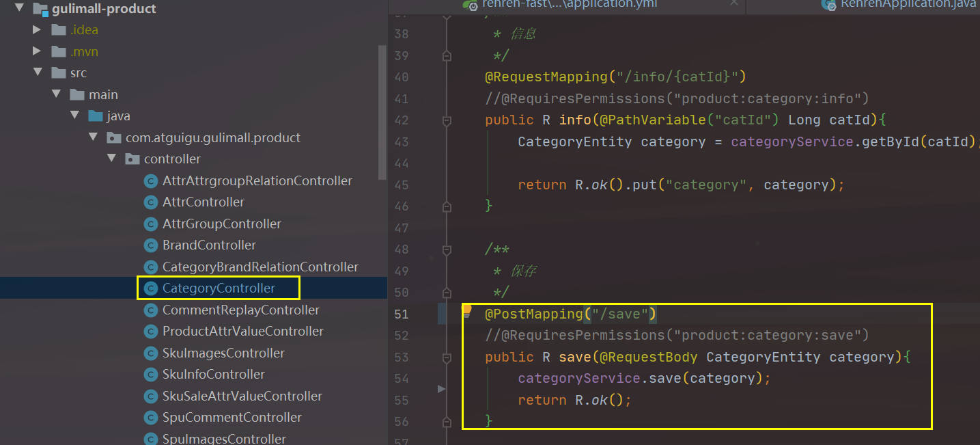Toggle code folding at the save method line
980x445 pixels.
click(x=447, y=358)
